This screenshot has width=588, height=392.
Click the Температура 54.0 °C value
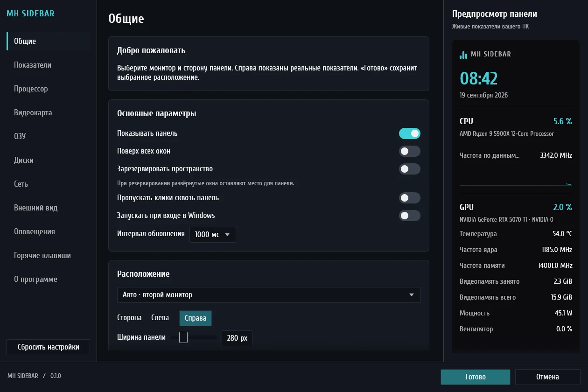(562, 234)
